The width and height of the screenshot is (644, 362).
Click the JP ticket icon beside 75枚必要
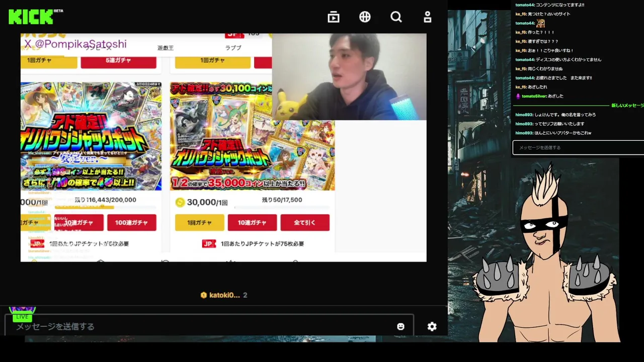coord(209,243)
